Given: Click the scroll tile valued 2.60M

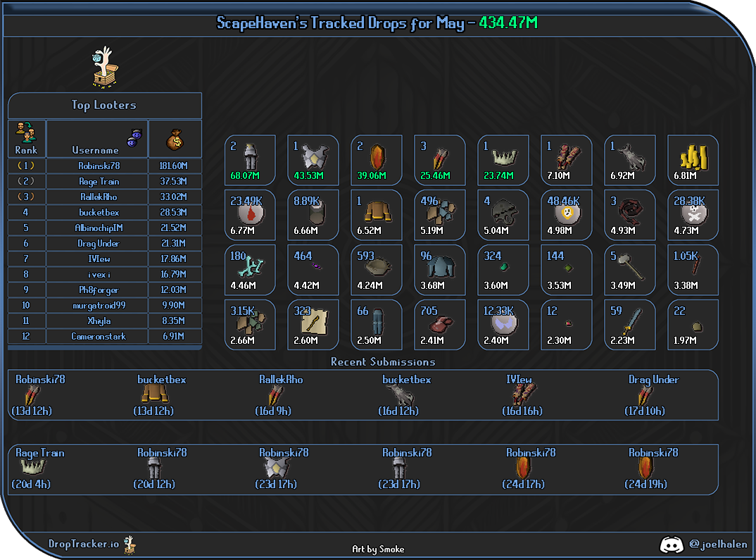Looking at the screenshot, I should [x=313, y=325].
